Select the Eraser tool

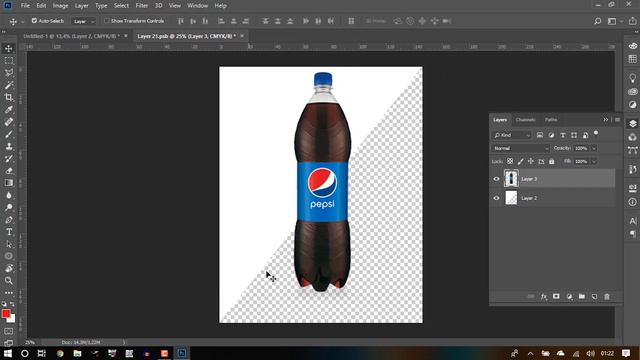click(x=9, y=171)
